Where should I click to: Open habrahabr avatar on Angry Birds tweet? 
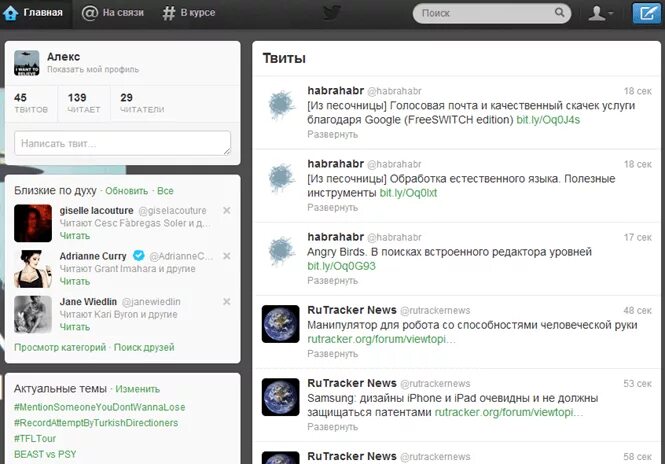click(x=281, y=251)
